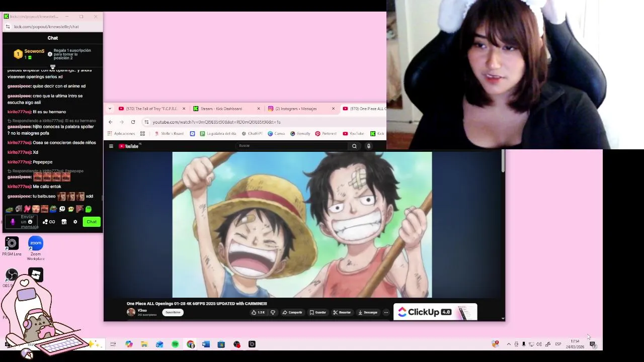Image resolution: width=644 pixels, height=362 pixels.
Task: Open Kick chat settings gear
Action: click(x=75, y=222)
